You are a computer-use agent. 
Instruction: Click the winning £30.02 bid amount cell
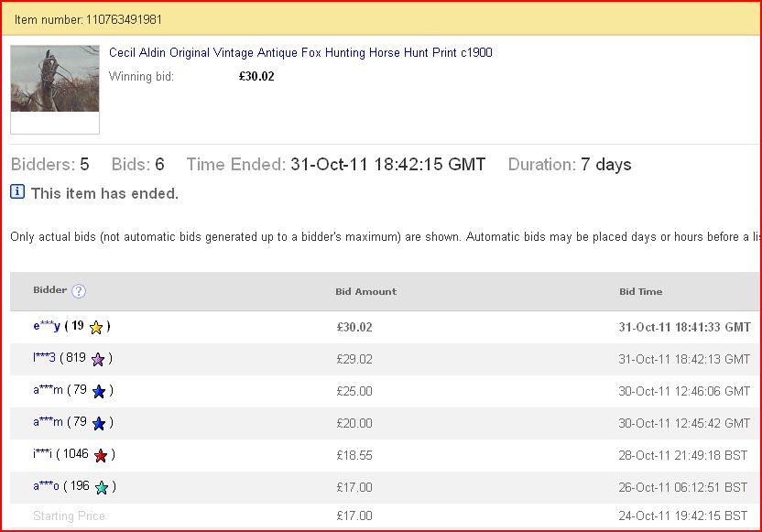tap(354, 327)
